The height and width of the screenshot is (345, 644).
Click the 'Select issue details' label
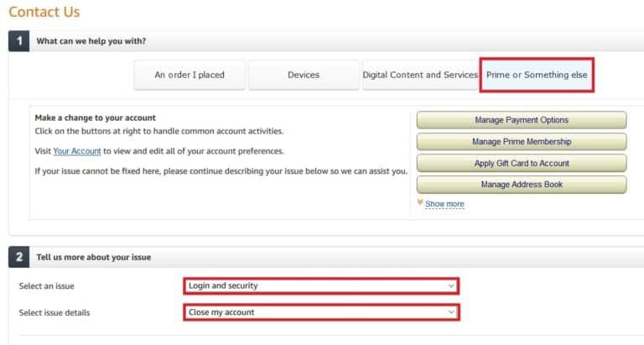click(55, 313)
